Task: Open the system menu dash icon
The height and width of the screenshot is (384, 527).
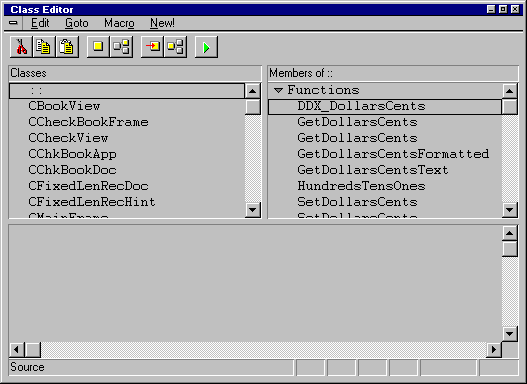Action: click(13, 23)
